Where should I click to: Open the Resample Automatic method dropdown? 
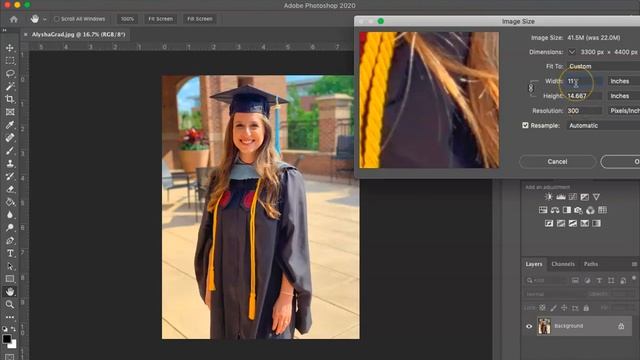pos(603,125)
